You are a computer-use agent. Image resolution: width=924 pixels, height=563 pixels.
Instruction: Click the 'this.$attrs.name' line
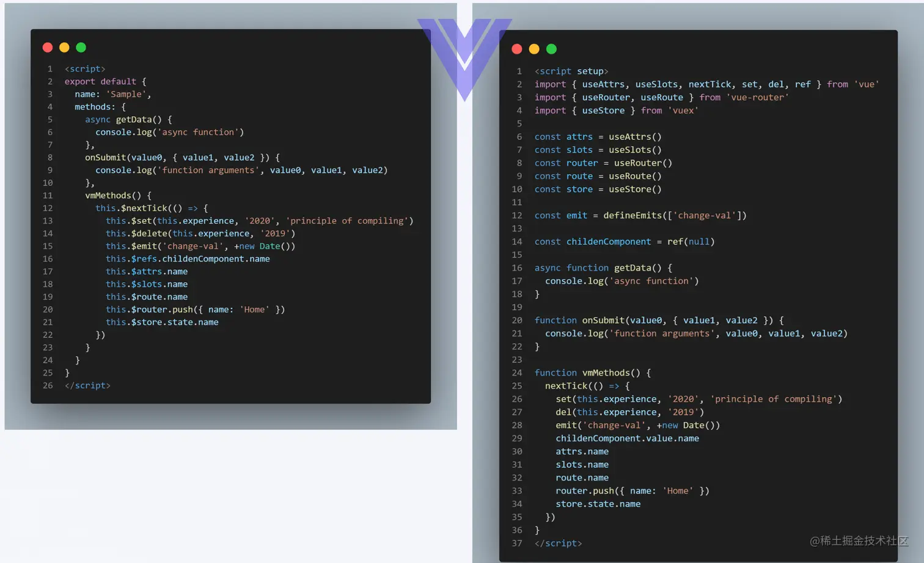[x=147, y=272]
